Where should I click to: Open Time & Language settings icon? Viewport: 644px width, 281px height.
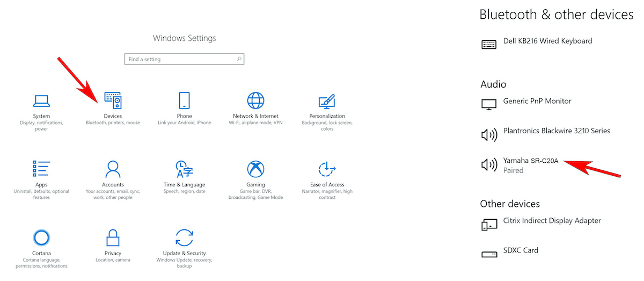(184, 169)
